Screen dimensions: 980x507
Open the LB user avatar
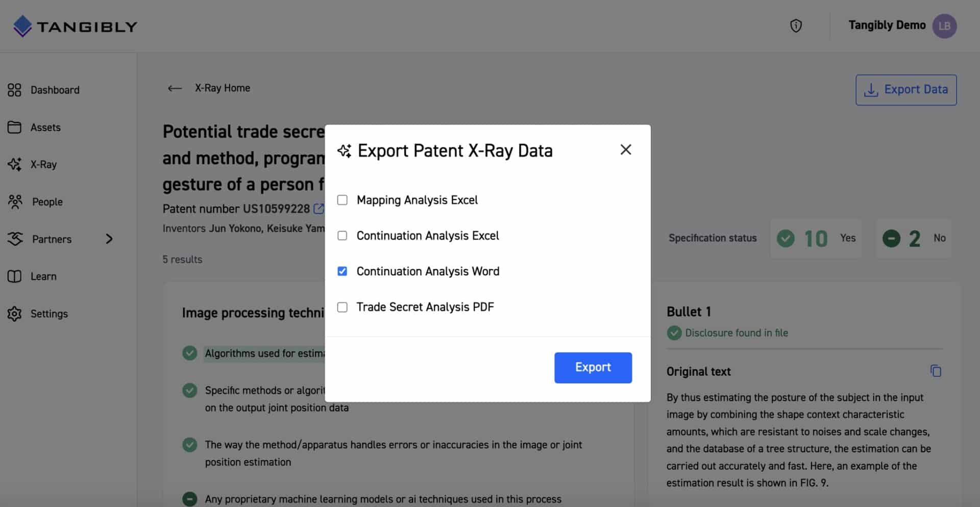[x=944, y=26]
